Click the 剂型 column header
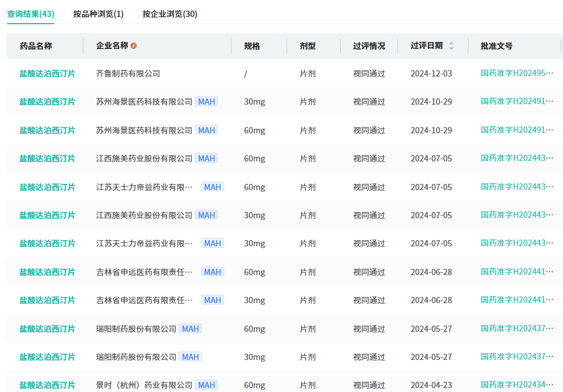Image resolution: width=563 pixels, height=392 pixels. click(308, 46)
